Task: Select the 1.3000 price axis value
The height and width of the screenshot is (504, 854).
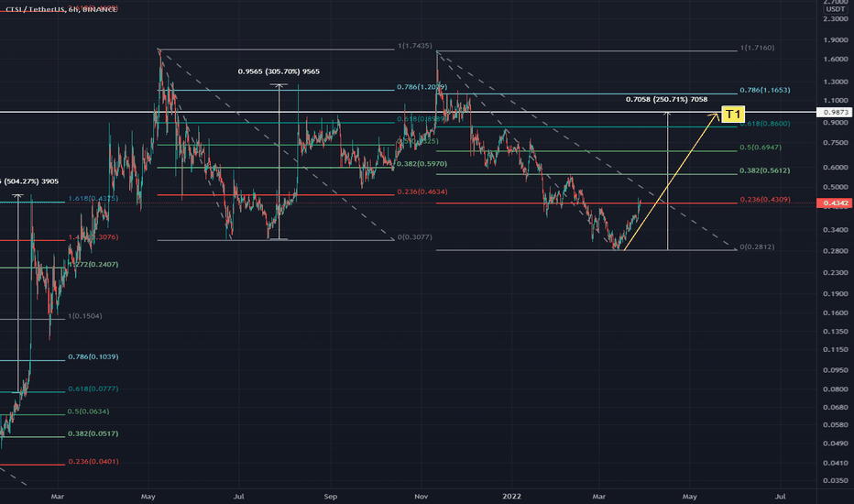Action: coord(836,82)
